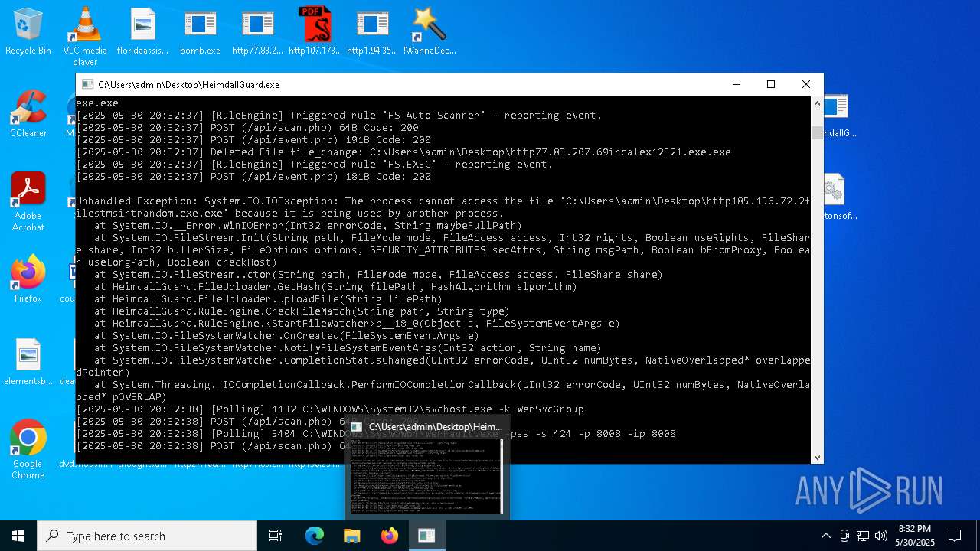Click the 'Deleted File file_change' log line
The image size is (980, 551).
pyautogui.click(x=403, y=152)
